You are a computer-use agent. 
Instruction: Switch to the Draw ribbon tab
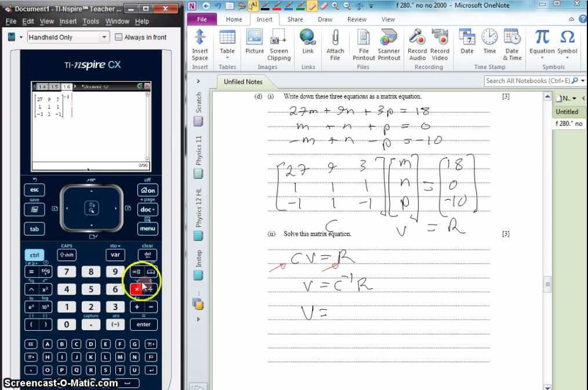click(325, 19)
